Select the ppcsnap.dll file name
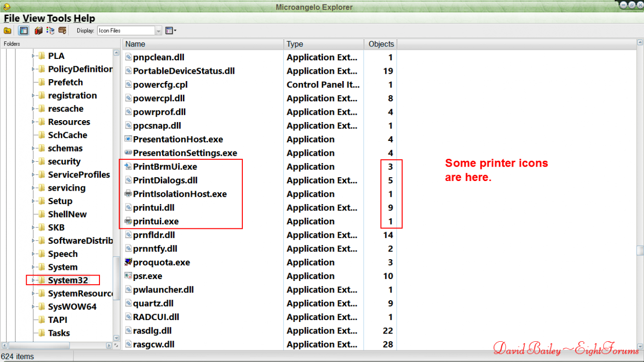Screen dimensions: 644x362 tap(157, 125)
